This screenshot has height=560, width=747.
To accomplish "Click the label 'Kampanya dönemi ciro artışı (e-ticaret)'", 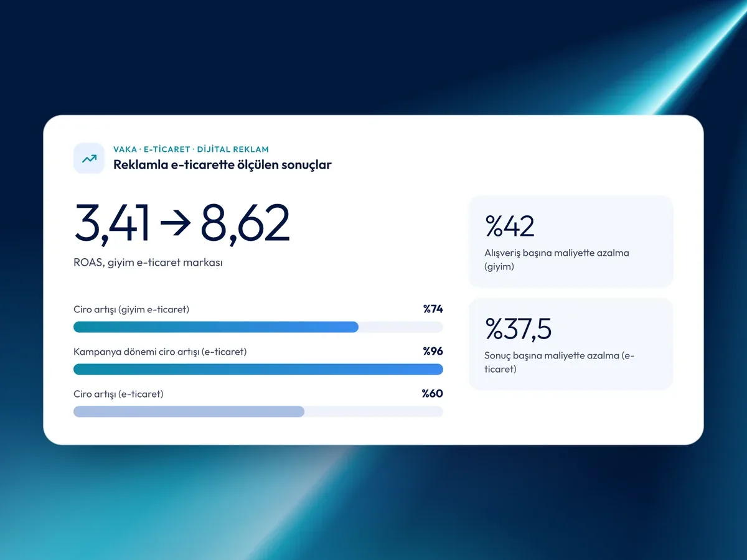I will click(160, 352).
